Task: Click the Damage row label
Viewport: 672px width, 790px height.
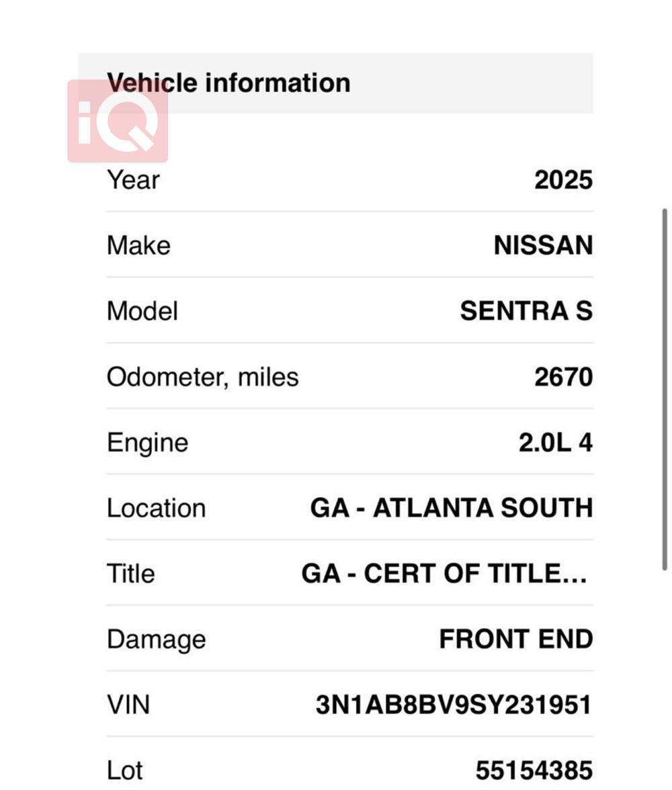Action: 156,640
